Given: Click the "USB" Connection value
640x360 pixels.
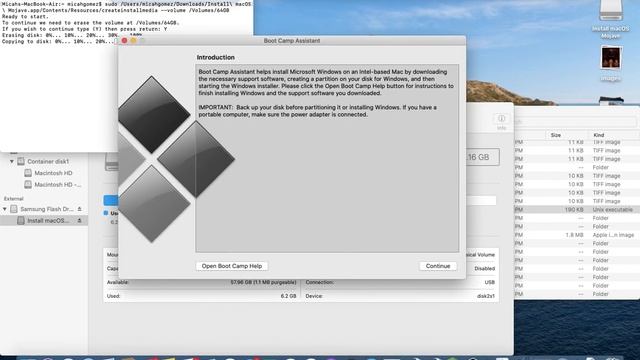Looking at the screenshot, I should [x=489, y=282].
